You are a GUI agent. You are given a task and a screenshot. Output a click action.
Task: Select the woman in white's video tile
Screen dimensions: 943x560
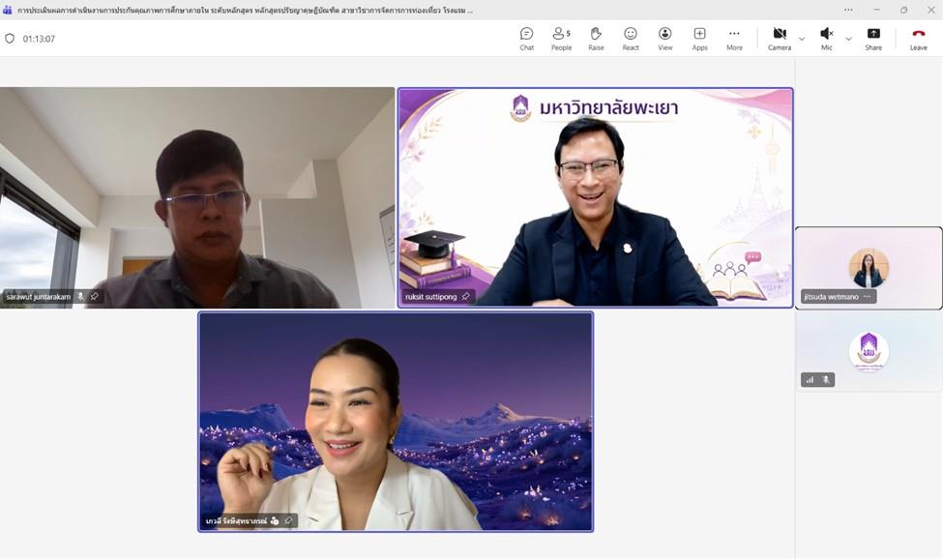(396, 422)
